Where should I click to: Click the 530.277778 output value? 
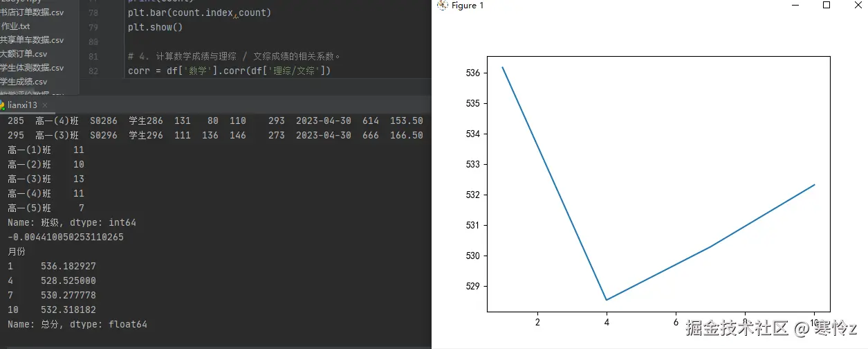click(x=68, y=295)
